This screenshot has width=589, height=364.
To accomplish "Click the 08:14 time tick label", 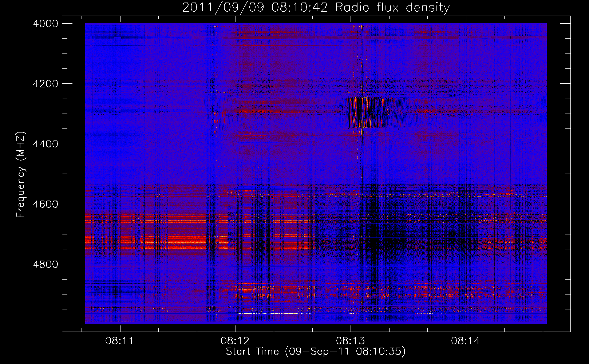I will pyautogui.click(x=465, y=341).
